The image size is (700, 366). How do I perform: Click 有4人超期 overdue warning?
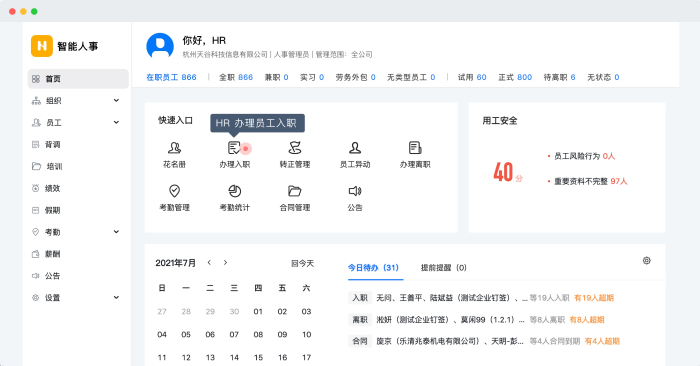click(x=602, y=341)
